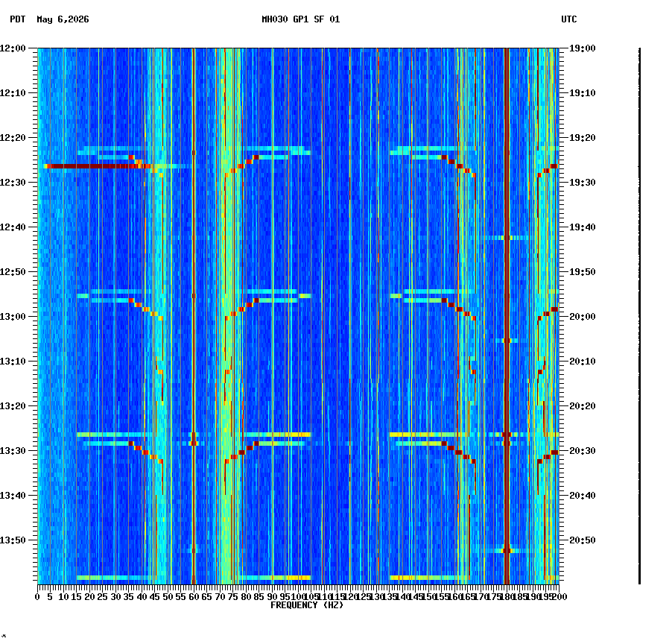The image size is (672, 644).
Task: Click the FREQUENCY (HZ) axis label
Action: click(307, 605)
